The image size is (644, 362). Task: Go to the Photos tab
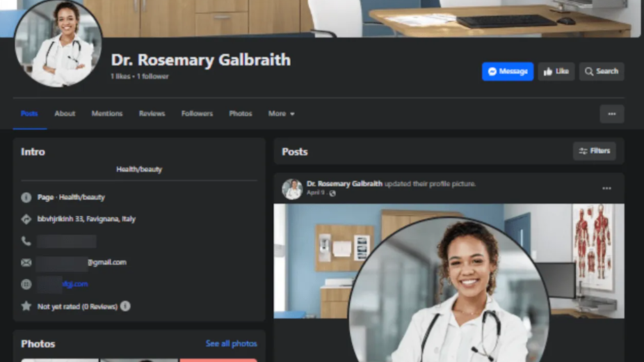[241, 113]
